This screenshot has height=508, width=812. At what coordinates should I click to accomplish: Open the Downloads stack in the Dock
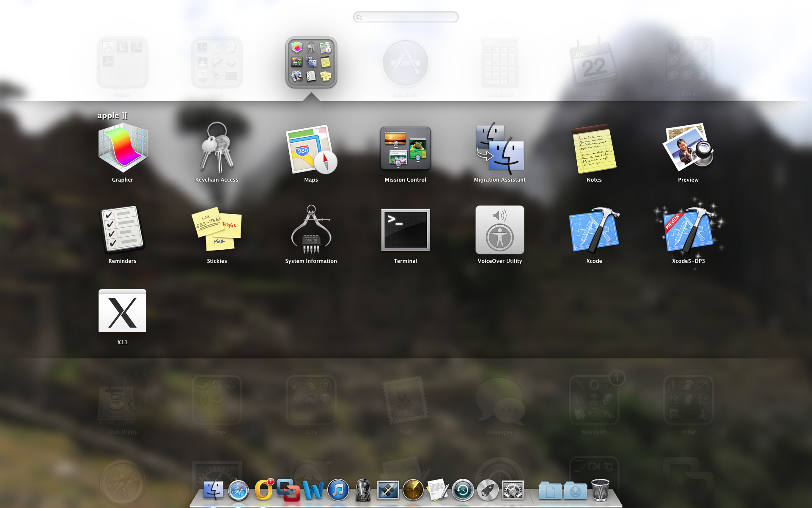pyautogui.click(x=575, y=491)
